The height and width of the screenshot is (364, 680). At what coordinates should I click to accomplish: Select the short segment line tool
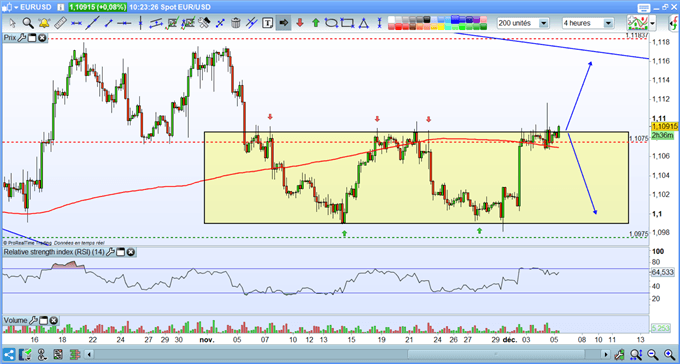(108, 23)
